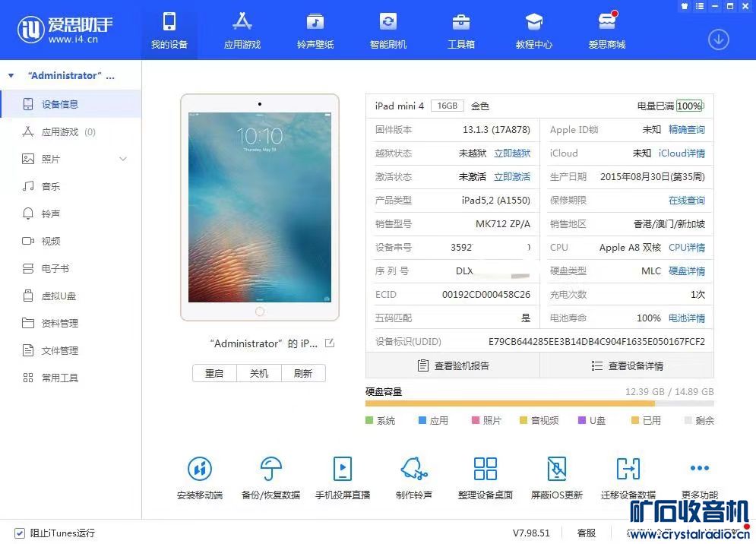Click the pink 照片 legend swatch
The image size is (756, 544).
(x=476, y=421)
